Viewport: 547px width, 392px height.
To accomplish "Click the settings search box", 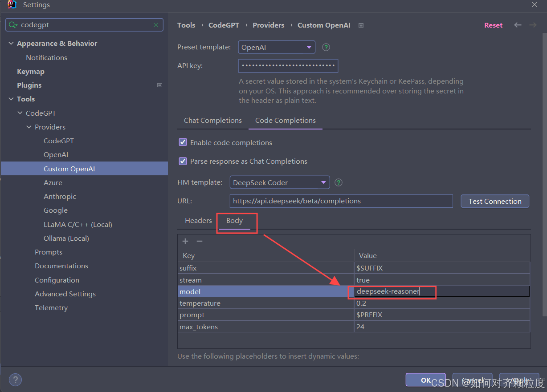I will tap(84, 25).
